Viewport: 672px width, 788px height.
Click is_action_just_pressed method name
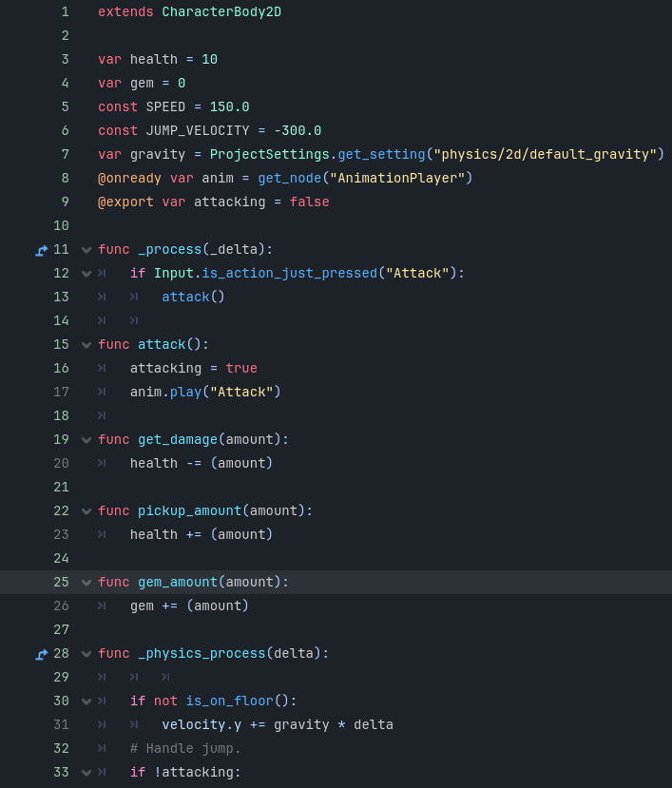pyautogui.click(x=290, y=274)
